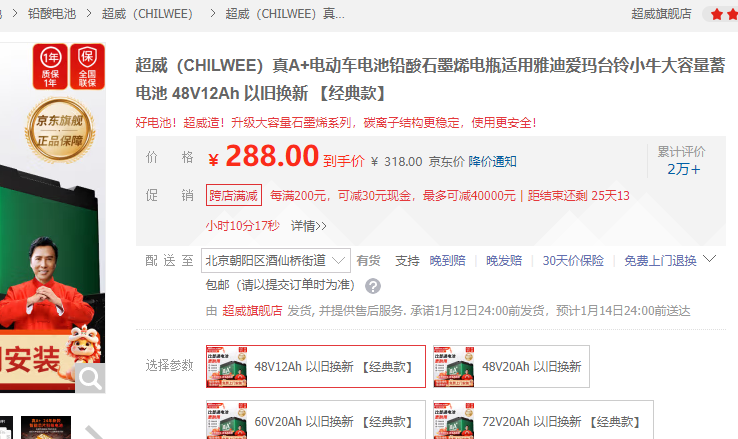
Task: Click red 超威旗舰店 seller link in shipping info
Action: coord(252,311)
